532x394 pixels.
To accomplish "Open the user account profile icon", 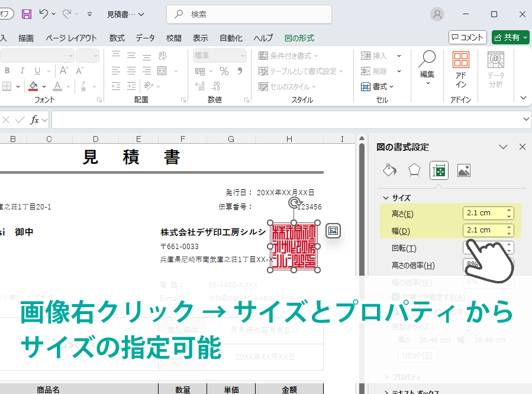I will 437,14.
